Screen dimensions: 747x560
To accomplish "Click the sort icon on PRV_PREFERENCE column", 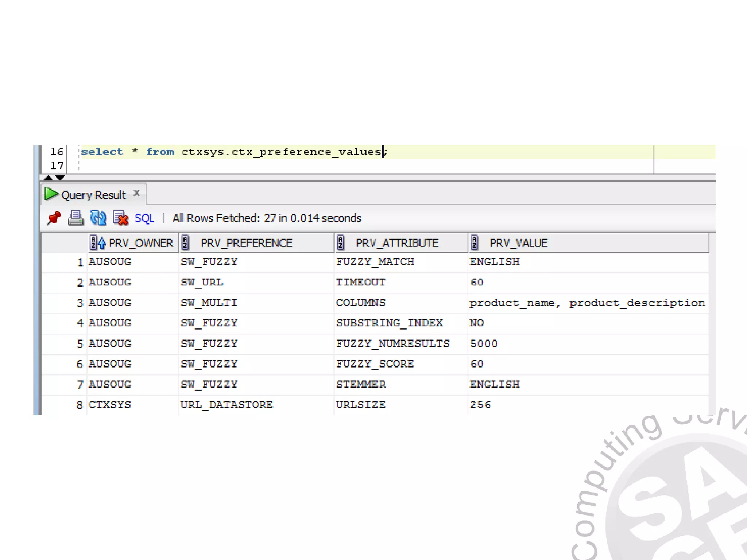I will point(185,242).
